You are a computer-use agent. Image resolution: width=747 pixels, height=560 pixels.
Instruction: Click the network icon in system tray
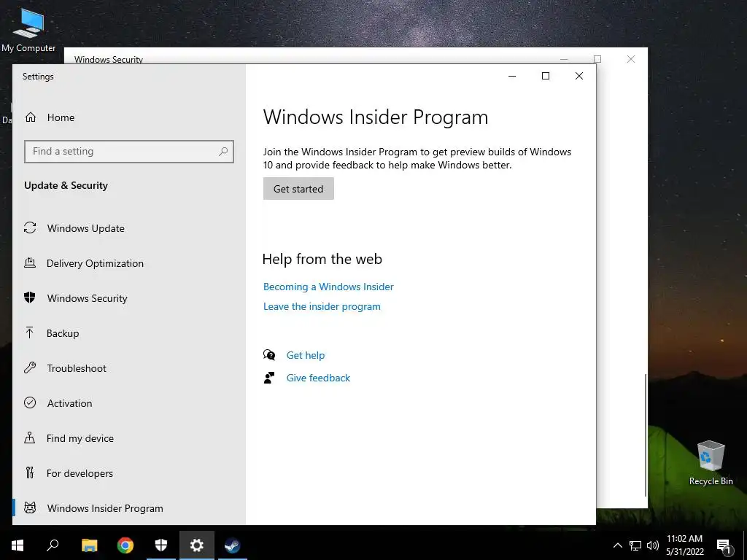pos(635,545)
